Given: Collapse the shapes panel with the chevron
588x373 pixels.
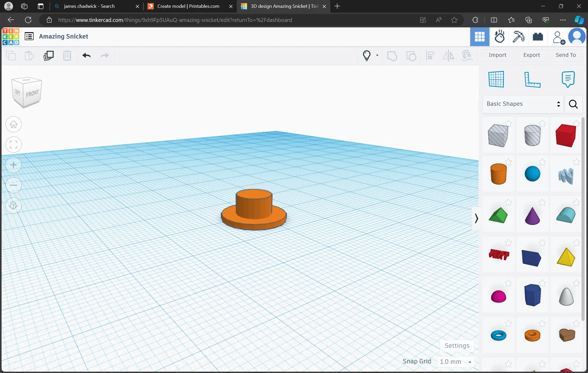Looking at the screenshot, I should point(476,218).
